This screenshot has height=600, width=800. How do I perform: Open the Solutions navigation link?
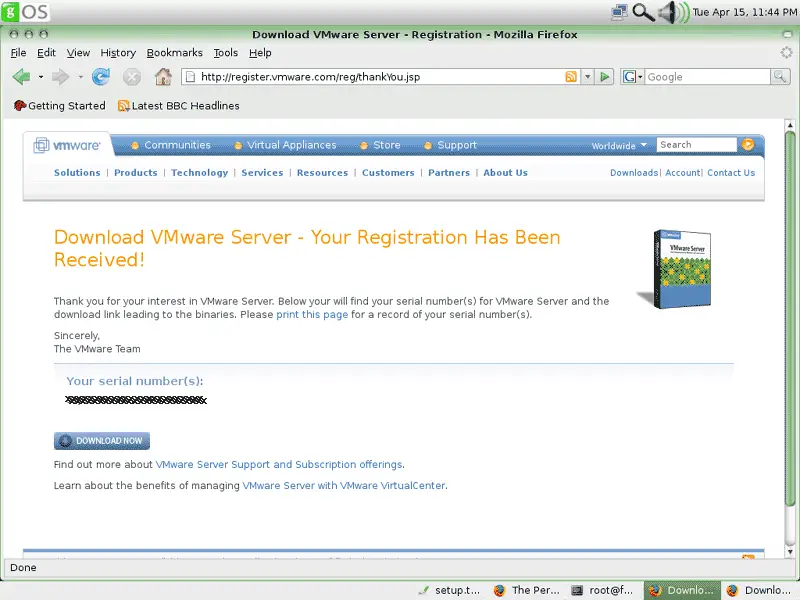(77, 172)
